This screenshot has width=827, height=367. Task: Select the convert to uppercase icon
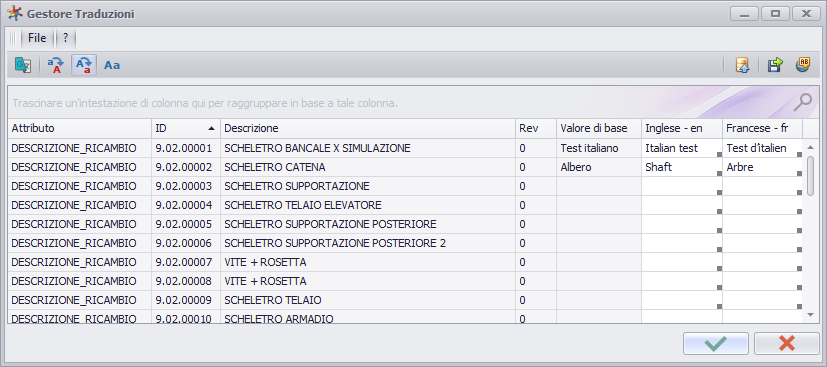click(x=56, y=65)
